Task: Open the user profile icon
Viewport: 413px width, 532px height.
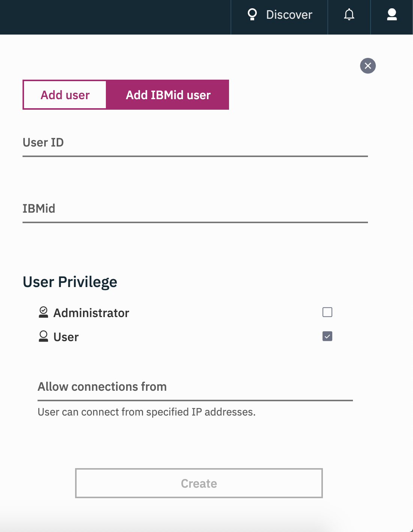Action: tap(392, 14)
